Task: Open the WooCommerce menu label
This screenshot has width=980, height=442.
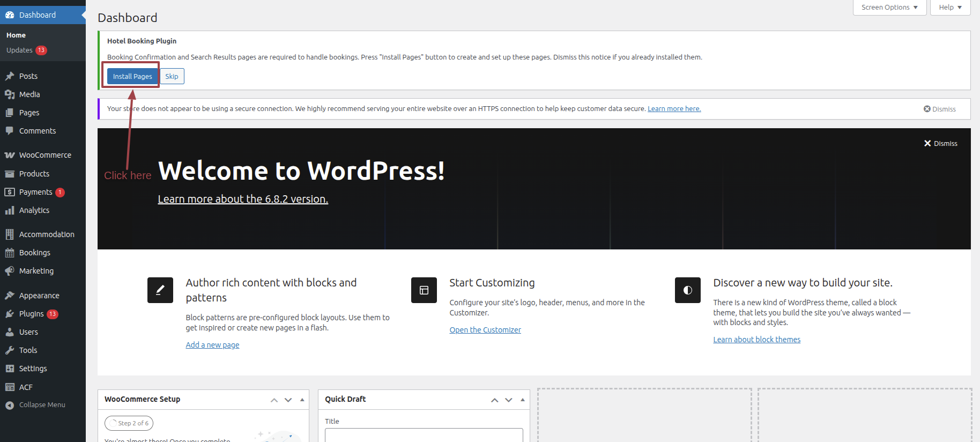Action: [45, 155]
